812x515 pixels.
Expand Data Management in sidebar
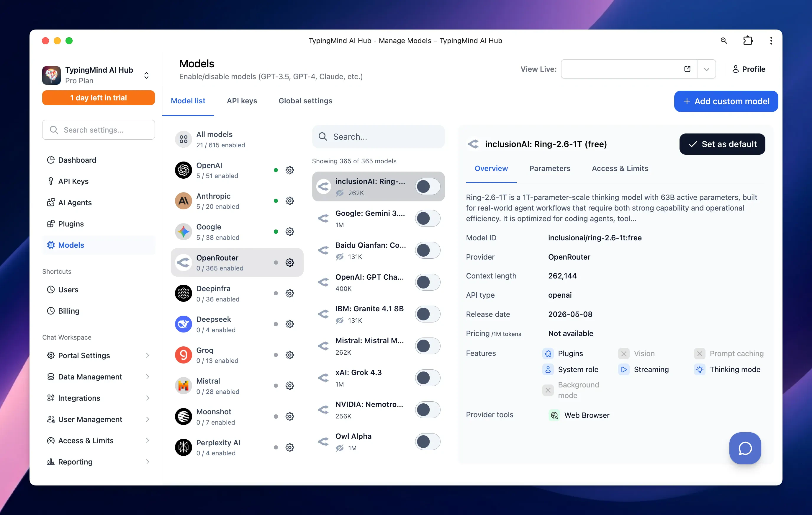[99, 377]
